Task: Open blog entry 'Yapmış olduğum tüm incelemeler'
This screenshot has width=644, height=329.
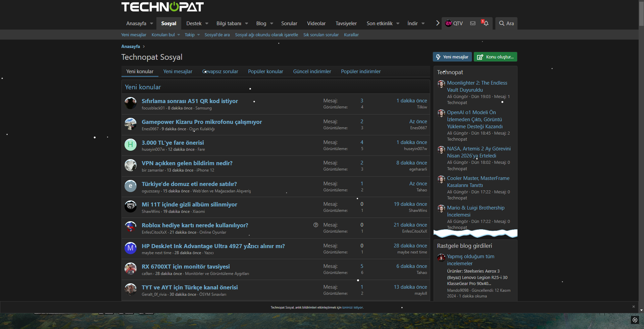Action: pos(470,260)
